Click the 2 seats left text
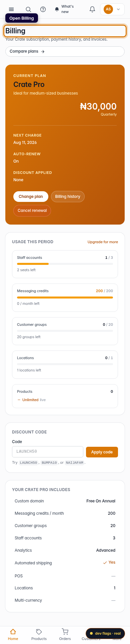 (26, 270)
